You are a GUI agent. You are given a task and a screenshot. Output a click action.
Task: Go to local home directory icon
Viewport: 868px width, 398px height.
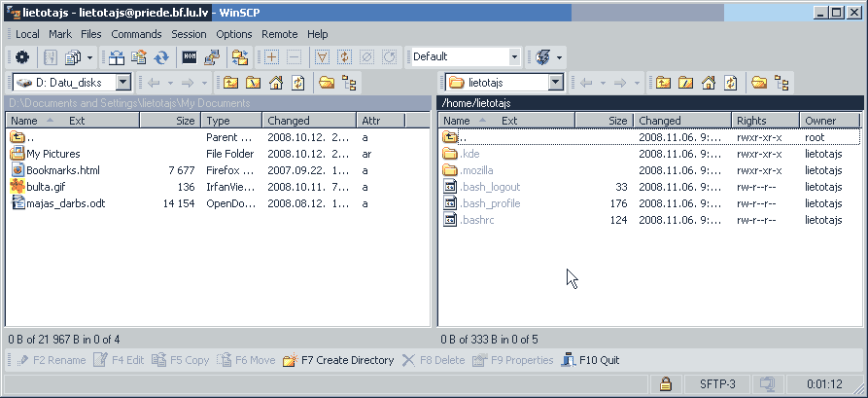tap(276, 83)
